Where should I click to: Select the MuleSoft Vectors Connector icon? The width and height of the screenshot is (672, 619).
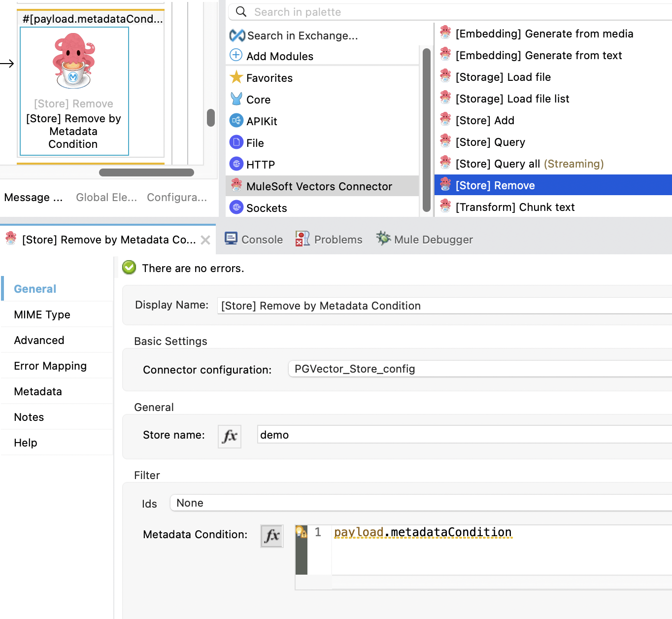(236, 185)
